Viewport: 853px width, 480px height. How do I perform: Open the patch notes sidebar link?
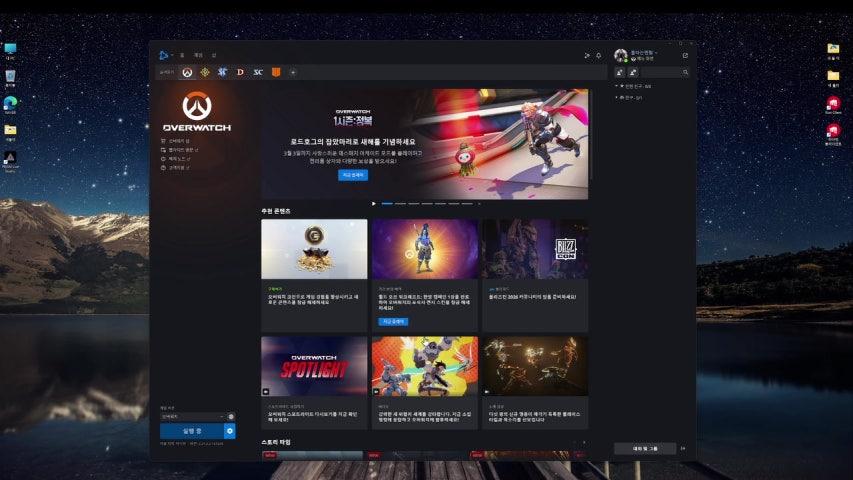click(176, 158)
